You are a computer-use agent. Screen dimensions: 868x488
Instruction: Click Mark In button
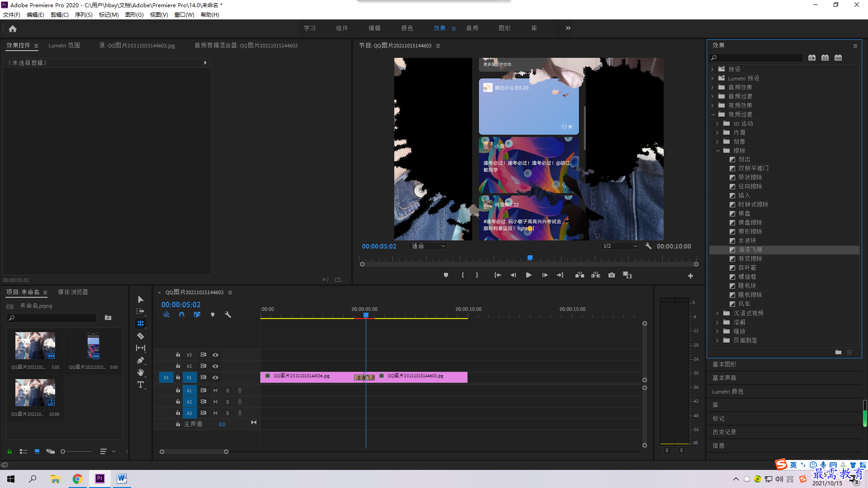462,275
